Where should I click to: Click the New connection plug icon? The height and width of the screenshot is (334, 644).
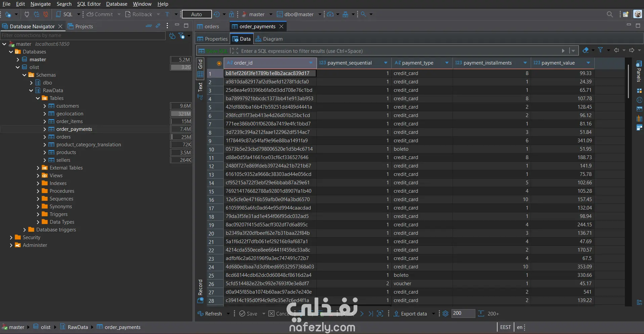(8, 14)
